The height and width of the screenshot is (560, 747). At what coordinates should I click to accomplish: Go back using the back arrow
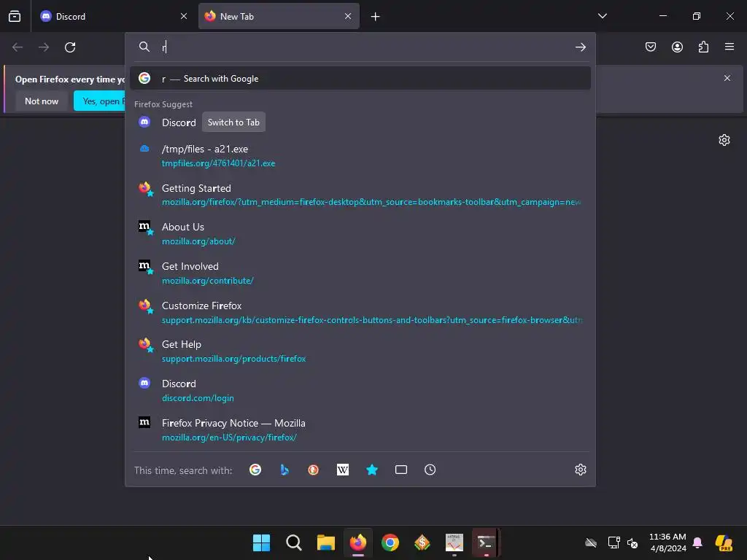18,47
